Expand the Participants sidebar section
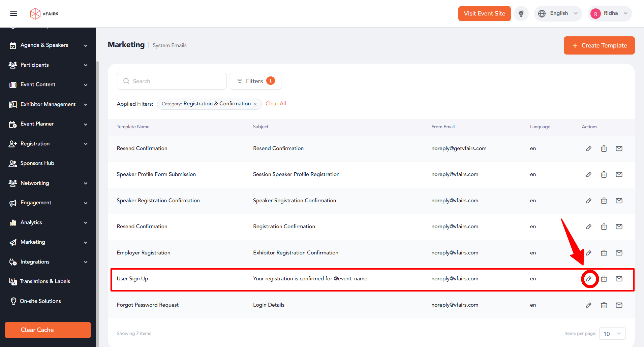Viewport: 644px width, 347px height. pos(48,65)
